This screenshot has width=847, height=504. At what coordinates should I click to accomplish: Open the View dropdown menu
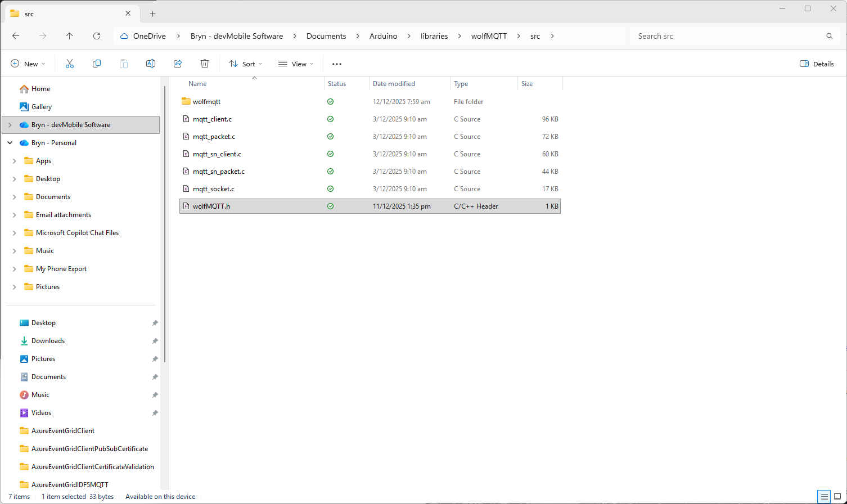(x=296, y=64)
